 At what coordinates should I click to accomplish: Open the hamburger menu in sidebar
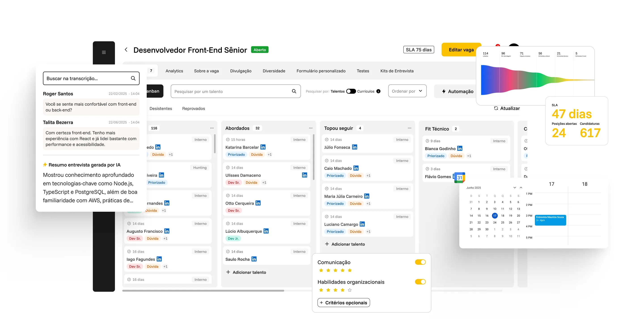click(x=104, y=52)
